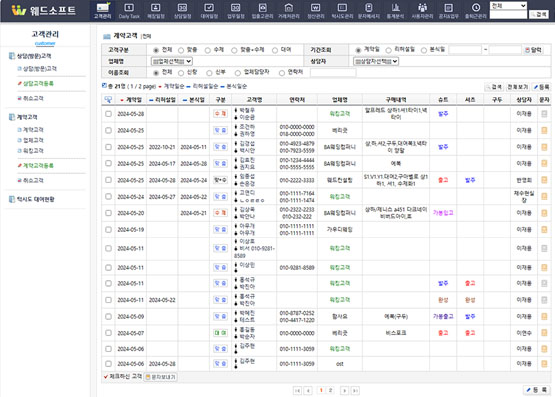Click the 등록 button above the table
Image resolution: width=555 pixels, height=397 pixels.
542,87
